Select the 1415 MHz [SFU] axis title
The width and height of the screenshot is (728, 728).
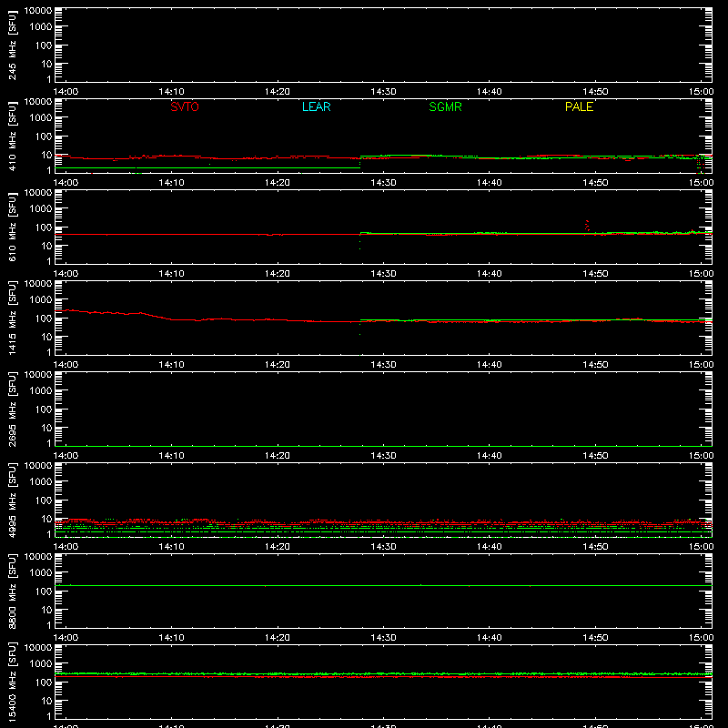point(13,318)
